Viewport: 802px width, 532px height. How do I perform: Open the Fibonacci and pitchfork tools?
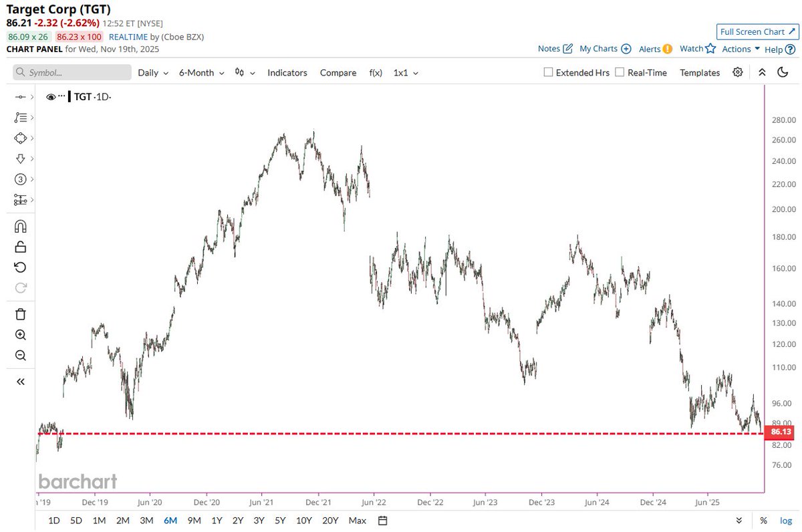pos(20,118)
